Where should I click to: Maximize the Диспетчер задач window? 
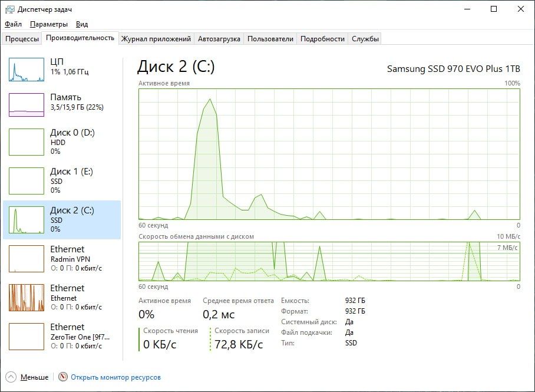click(x=494, y=9)
